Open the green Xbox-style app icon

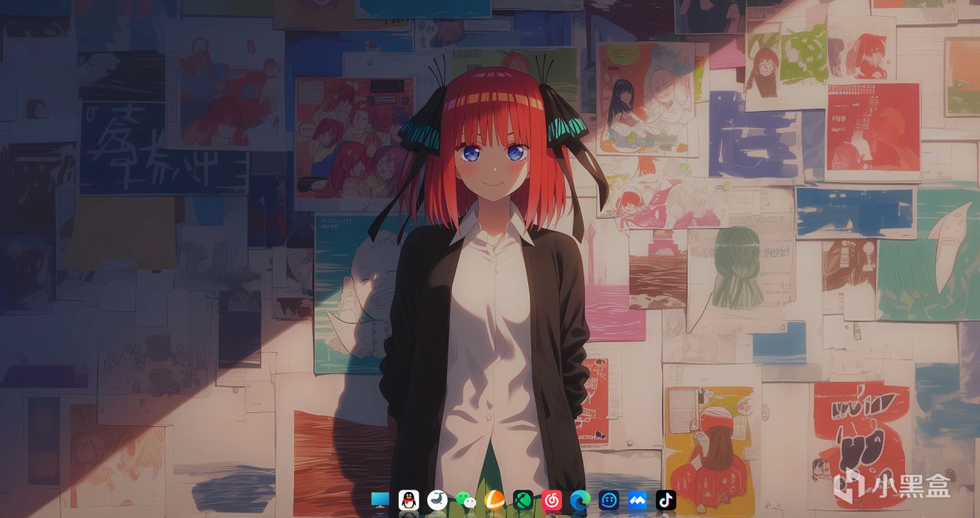click(523, 500)
